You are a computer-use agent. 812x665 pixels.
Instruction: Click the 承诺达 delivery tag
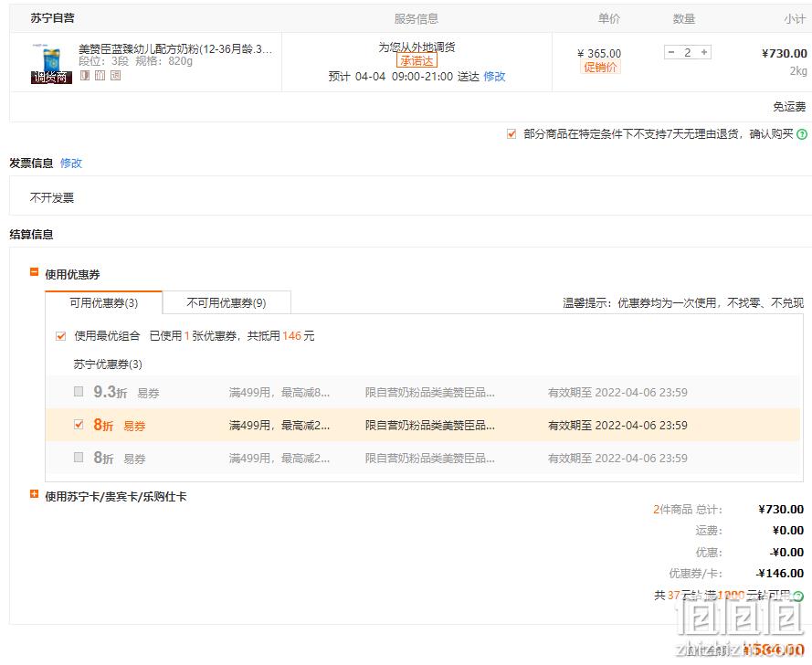click(x=417, y=61)
